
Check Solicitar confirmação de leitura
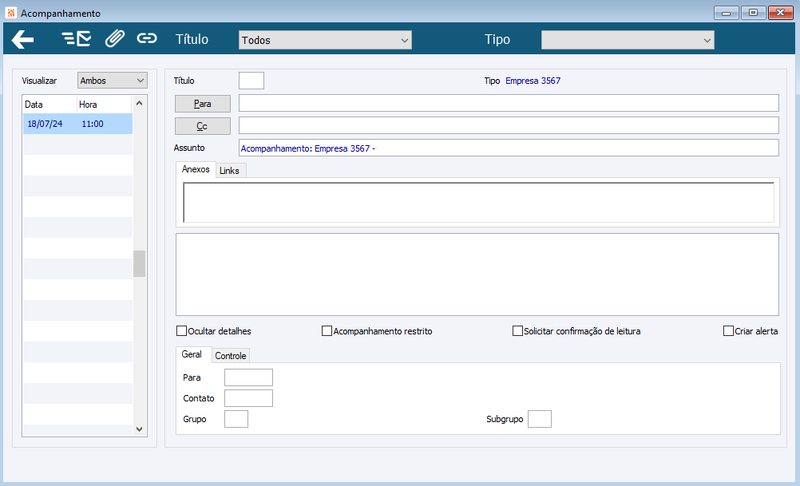click(x=517, y=331)
